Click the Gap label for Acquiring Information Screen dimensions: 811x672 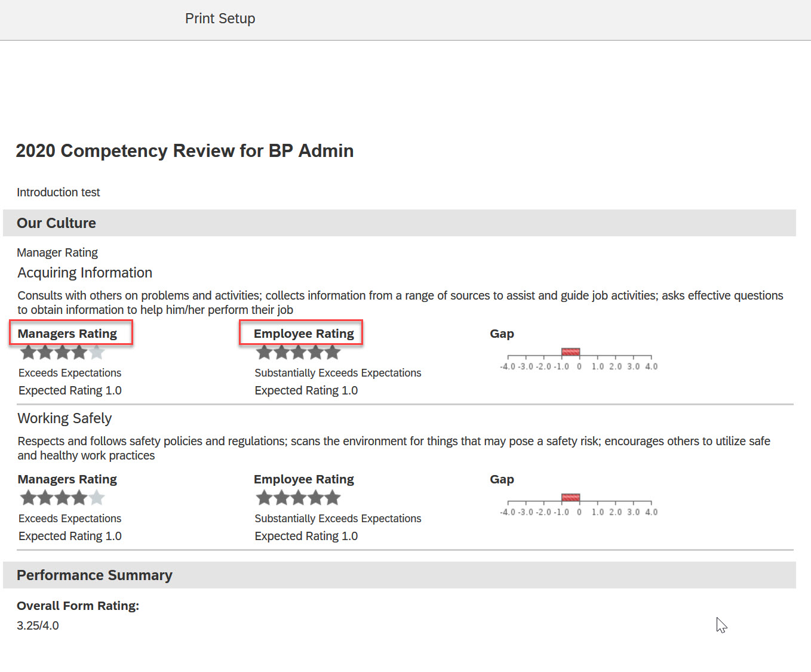502,334
